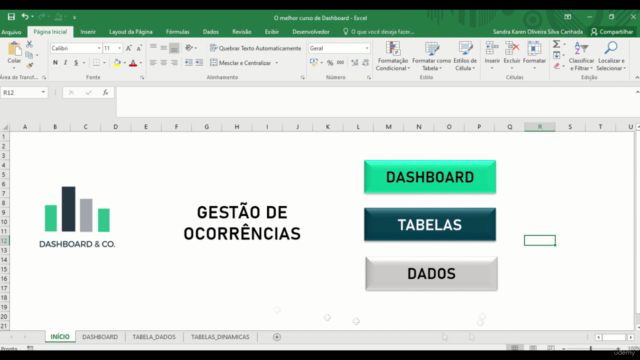Switch to the Inserir ribbon tab
The width and height of the screenshot is (640, 360).
(x=88, y=32)
